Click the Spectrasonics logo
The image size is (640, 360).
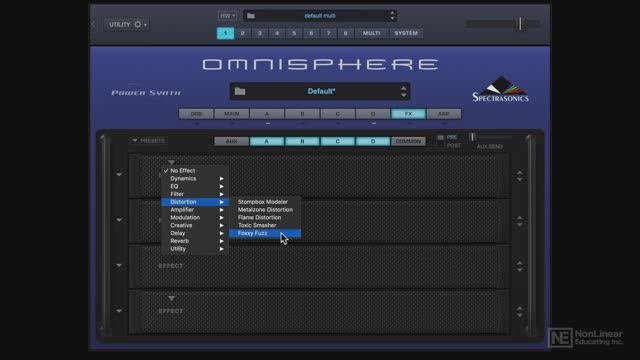pos(500,89)
